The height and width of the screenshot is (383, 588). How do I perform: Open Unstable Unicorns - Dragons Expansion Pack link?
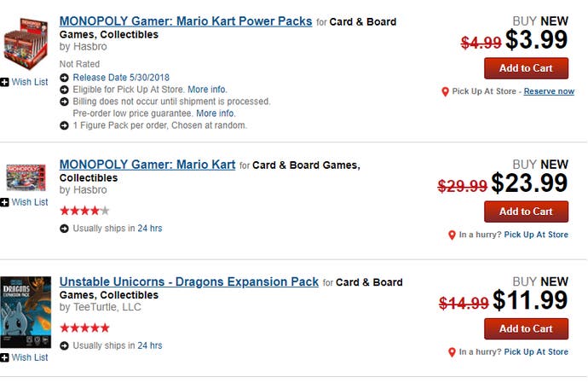point(189,281)
